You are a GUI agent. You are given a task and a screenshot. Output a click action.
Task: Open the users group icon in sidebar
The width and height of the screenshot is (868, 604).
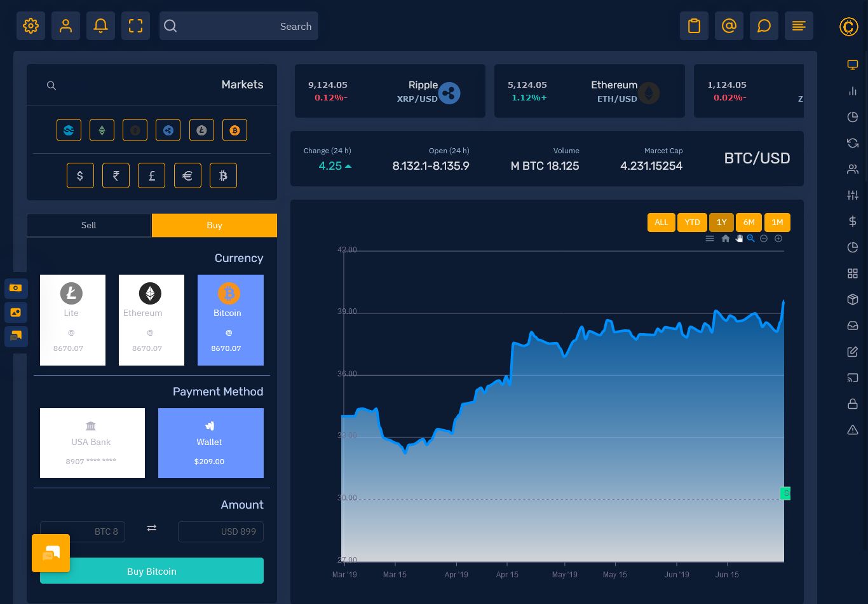pyautogui.click(x=853, y=169)
